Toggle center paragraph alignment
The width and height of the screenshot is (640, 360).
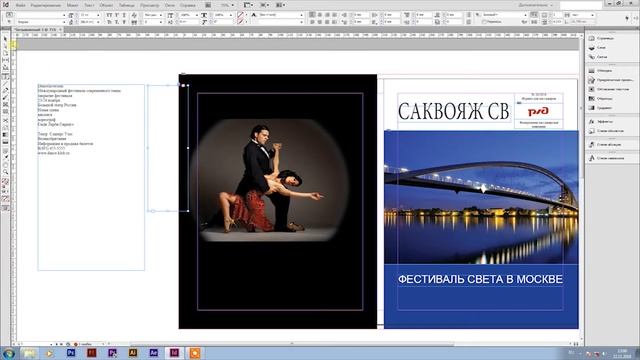coord(320,15)
